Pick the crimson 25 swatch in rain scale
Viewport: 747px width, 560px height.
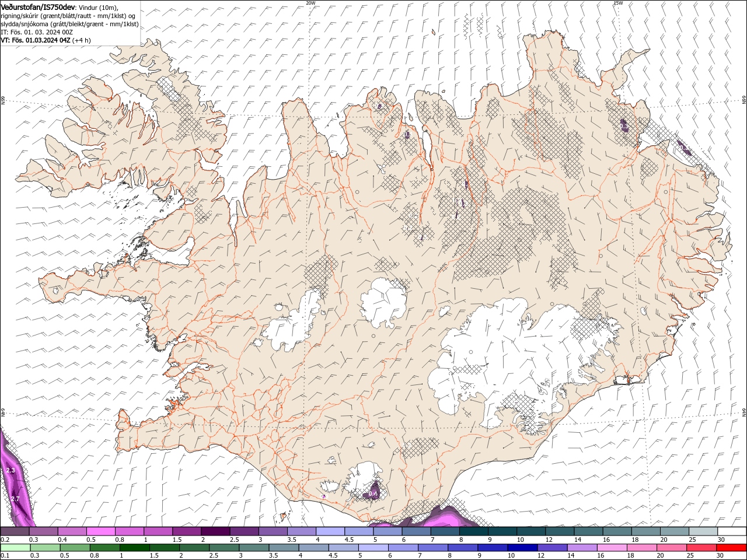[701, 548]
